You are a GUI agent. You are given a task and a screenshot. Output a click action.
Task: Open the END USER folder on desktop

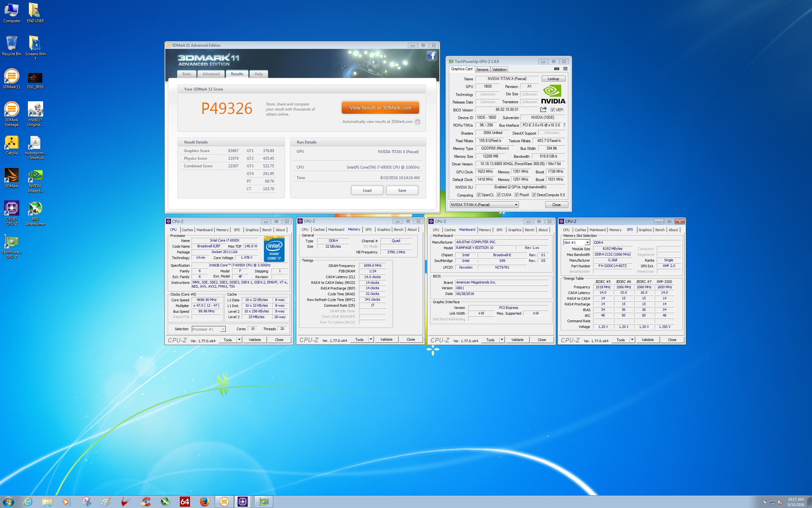point(35,13)
